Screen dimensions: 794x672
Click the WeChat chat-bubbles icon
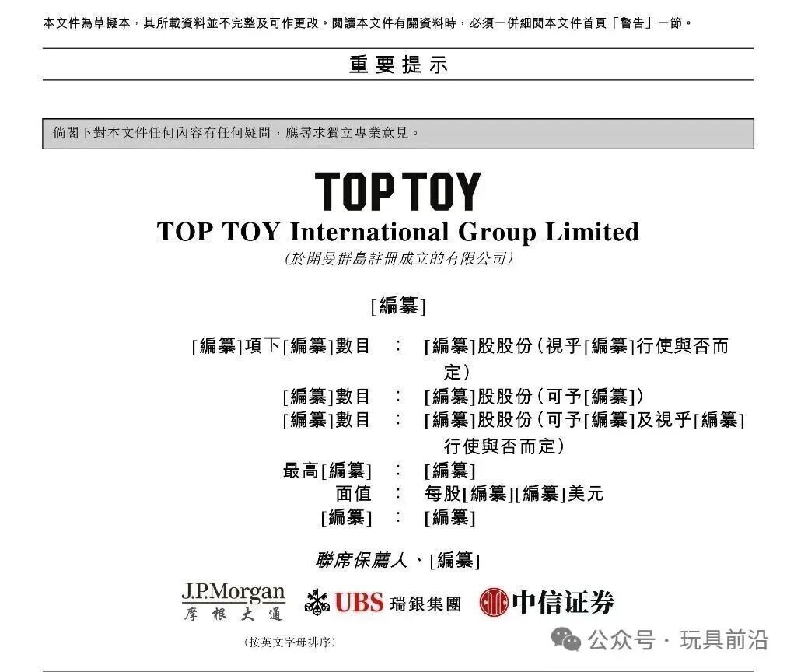coord(565,639)
